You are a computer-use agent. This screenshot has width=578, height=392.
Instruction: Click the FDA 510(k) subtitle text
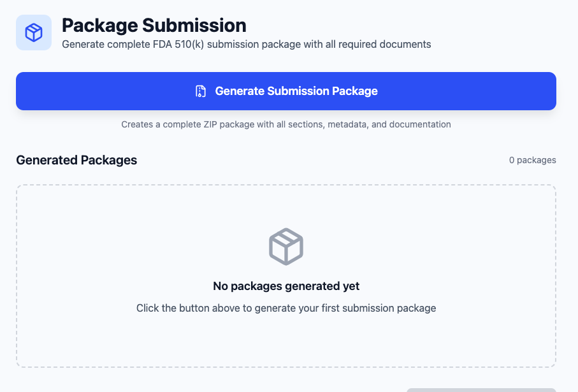coord(246,44)
